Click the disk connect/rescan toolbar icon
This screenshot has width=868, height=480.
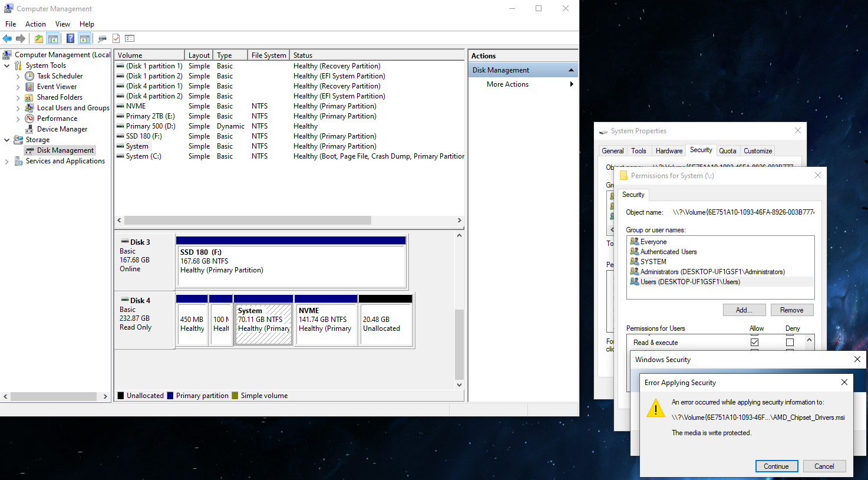point(102,39)
